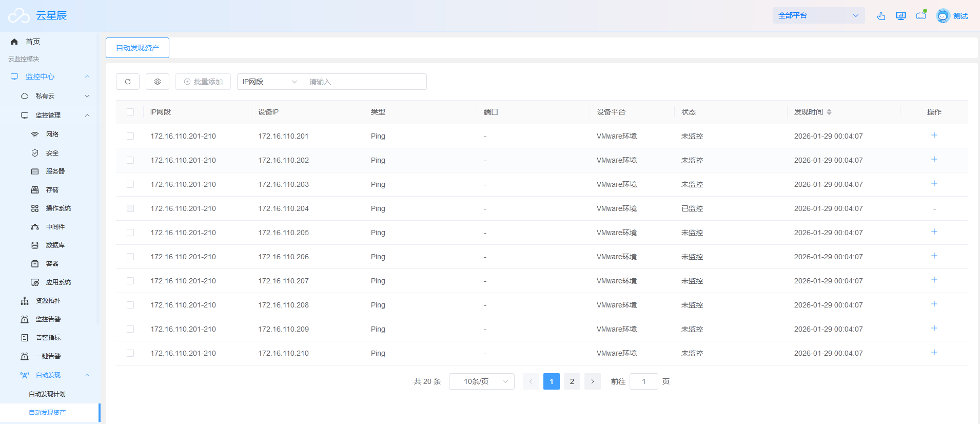Add 172.16.110.205 with plus icon
This screenshot has width=980, height=424.
[x=934, y=232]
